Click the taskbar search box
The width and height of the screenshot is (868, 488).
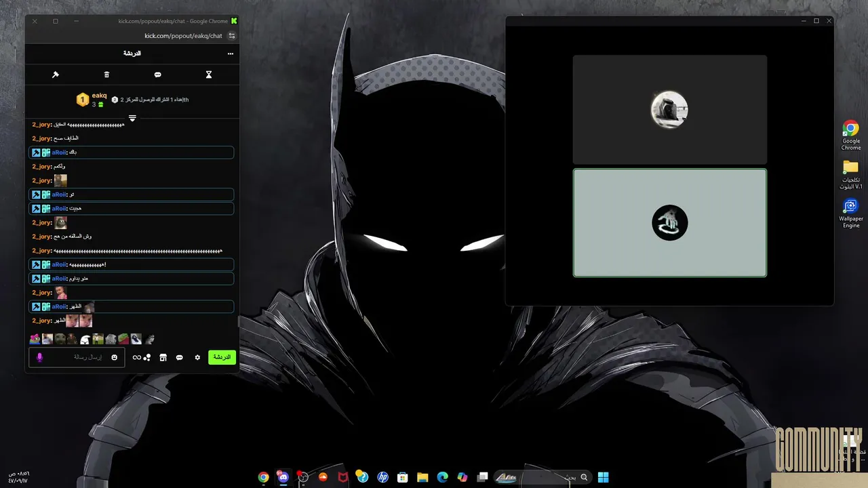pyautogui.click(x=542, y=477)
